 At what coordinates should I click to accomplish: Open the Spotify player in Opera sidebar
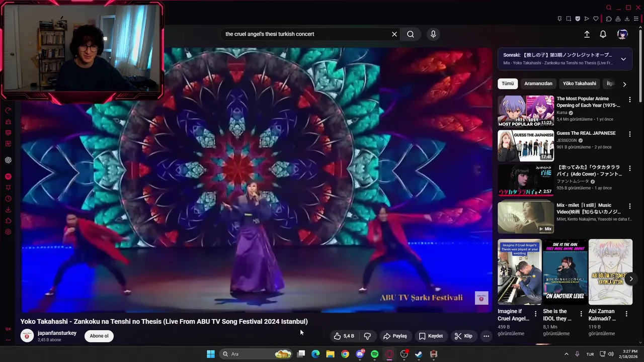(x=8, y=176)
